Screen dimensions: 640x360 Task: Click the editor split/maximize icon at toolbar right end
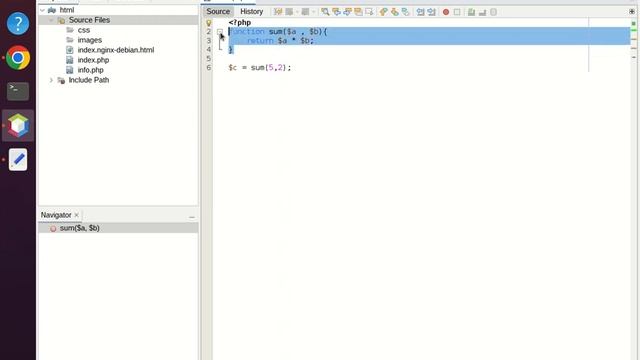click(632, 11)
